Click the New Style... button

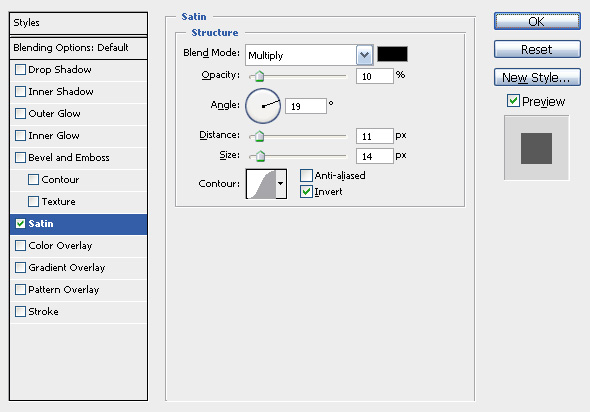[x=537, y=78]
